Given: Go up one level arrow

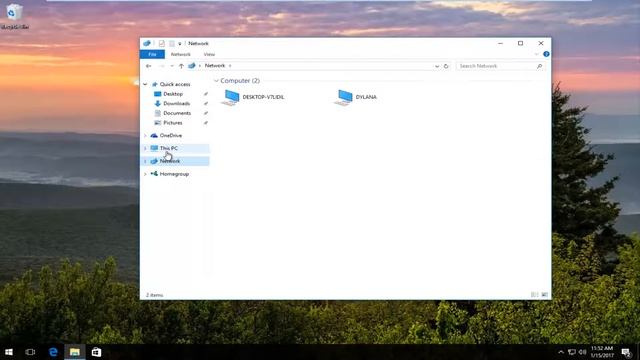Looking at the screenshot, I should (181, 66).
